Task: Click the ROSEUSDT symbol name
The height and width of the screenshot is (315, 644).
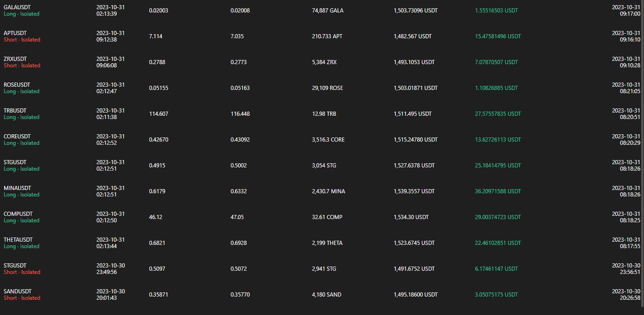Action: pos(17,84)
